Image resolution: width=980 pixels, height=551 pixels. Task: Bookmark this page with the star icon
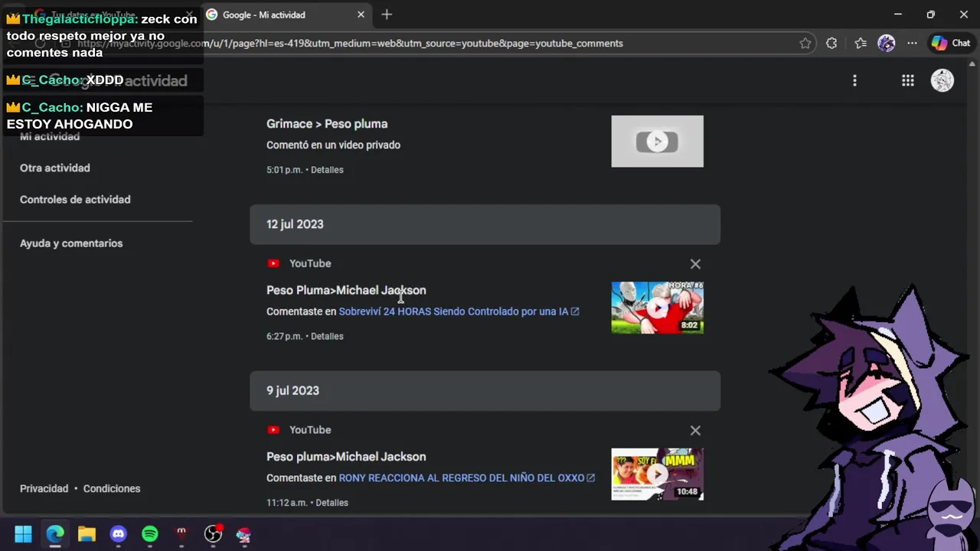tap(805, 44)
